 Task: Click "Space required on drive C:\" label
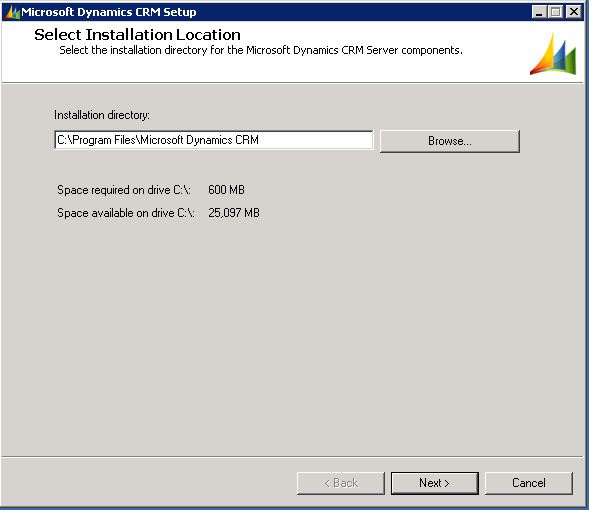click(x=124, y=190)
